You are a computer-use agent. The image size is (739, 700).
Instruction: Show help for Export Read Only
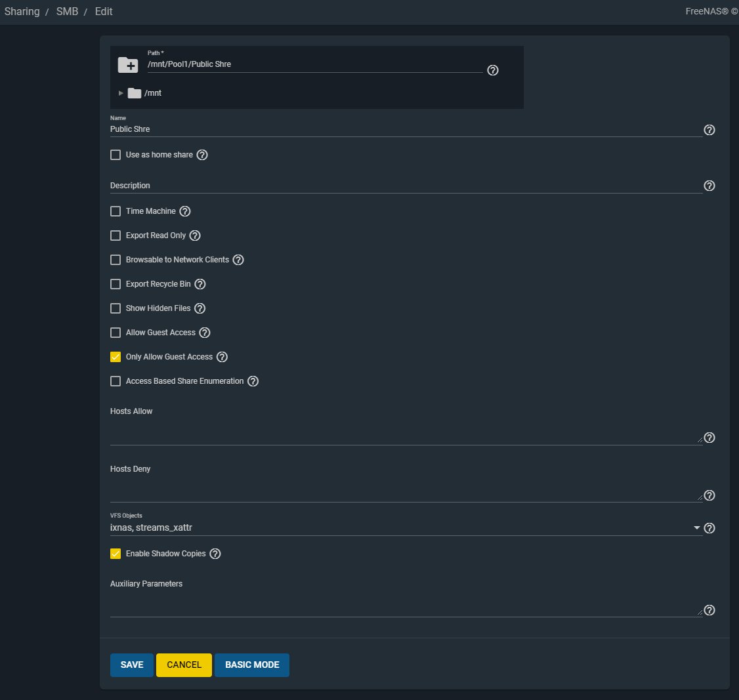pos(195,236)
